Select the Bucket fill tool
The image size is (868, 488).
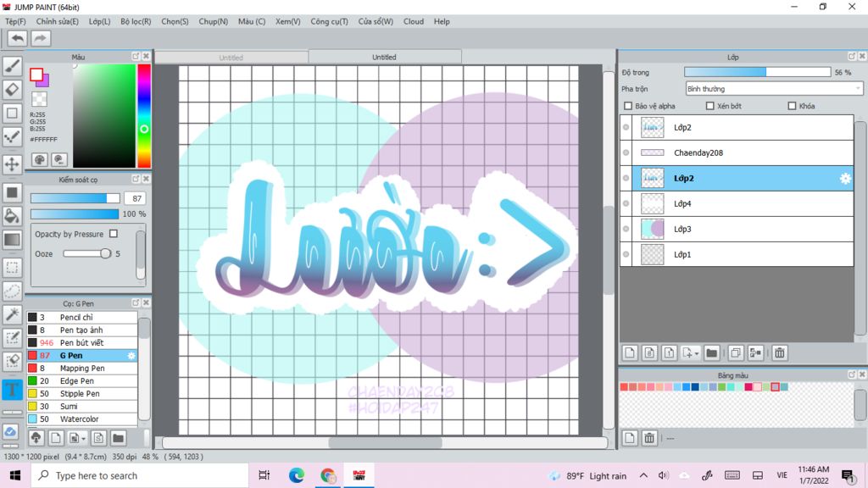(12, 216)
